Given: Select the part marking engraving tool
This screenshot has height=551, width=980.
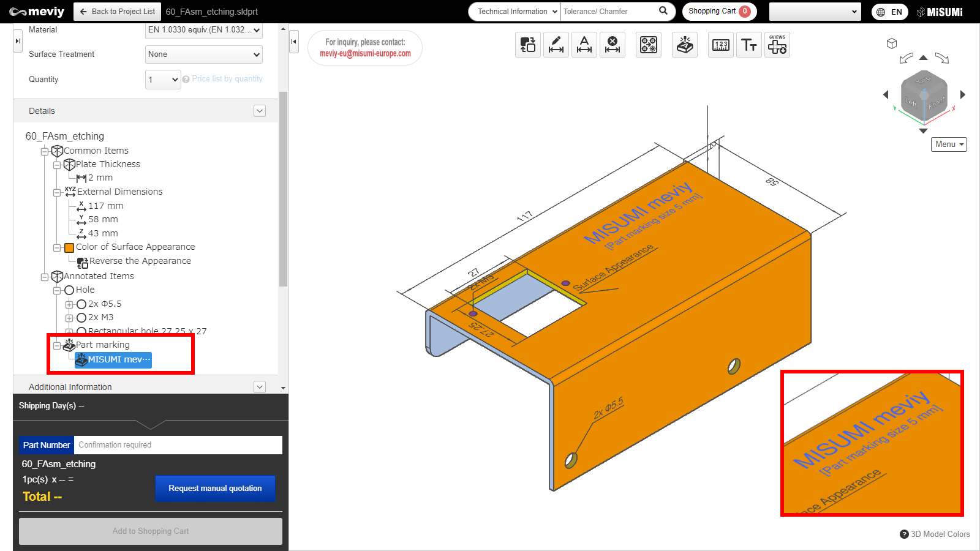Looking at the screenshot, I should pos(685,45).
